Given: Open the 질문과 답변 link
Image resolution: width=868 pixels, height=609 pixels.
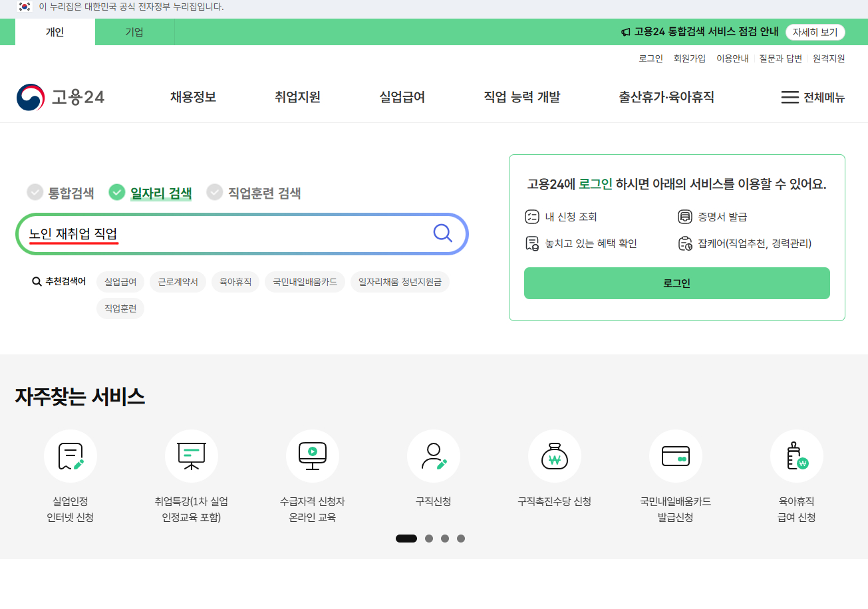Looking at the screenshot, I should coord(781,59).
